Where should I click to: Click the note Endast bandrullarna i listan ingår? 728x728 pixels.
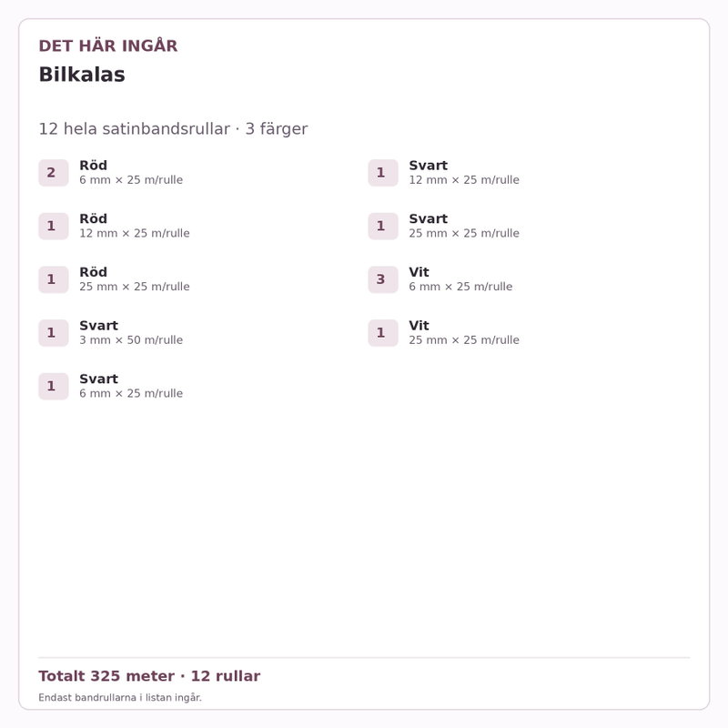120,697
